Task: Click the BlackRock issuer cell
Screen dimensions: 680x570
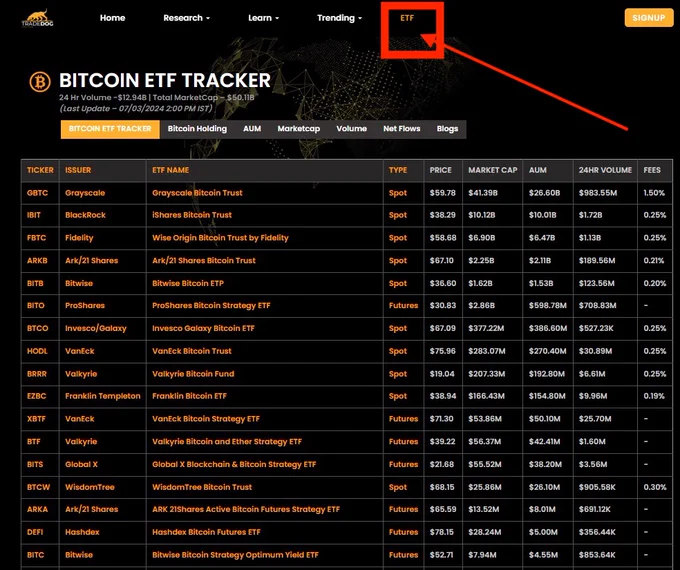Action: pyautogui.click(x=85, y=215)
